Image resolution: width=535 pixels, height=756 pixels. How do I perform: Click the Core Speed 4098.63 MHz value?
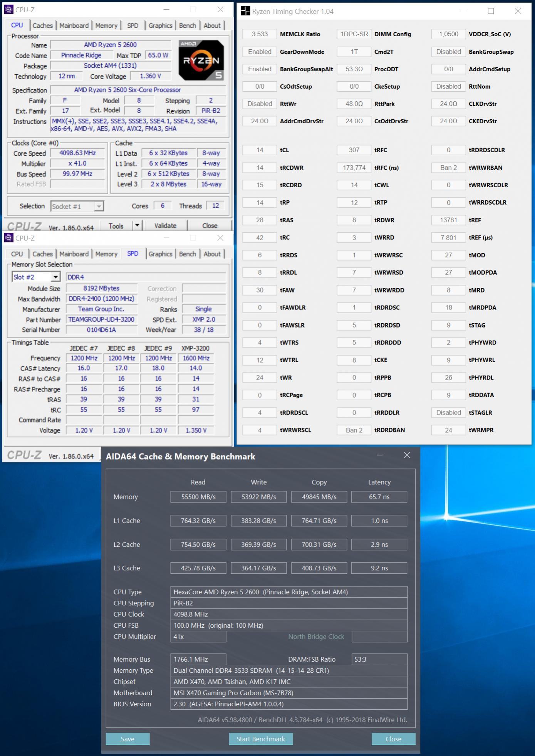(x=77, y=153)
